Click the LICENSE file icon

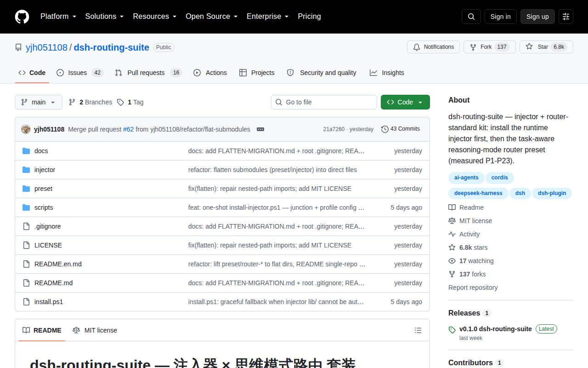pyautogui.click(x=26, y=245)
